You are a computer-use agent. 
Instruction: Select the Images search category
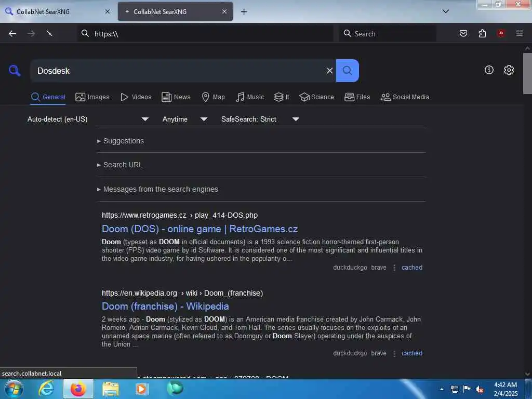tap(92, 97)
